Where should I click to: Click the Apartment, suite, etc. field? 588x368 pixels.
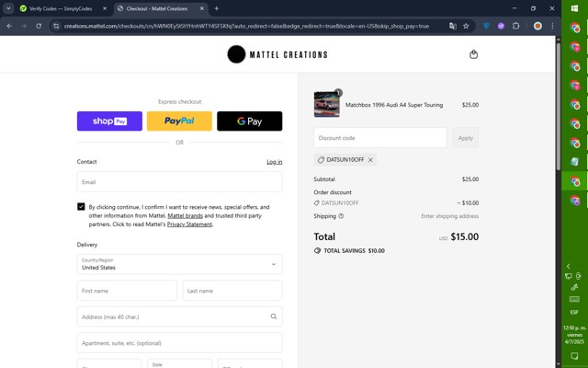(x=180, y=343)
